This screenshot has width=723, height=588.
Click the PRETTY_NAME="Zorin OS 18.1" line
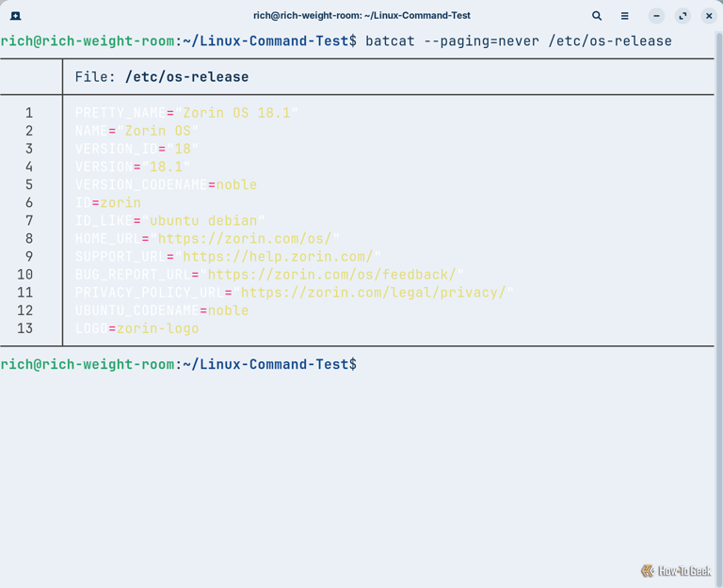pyautogui.click(x=186, y=113)
